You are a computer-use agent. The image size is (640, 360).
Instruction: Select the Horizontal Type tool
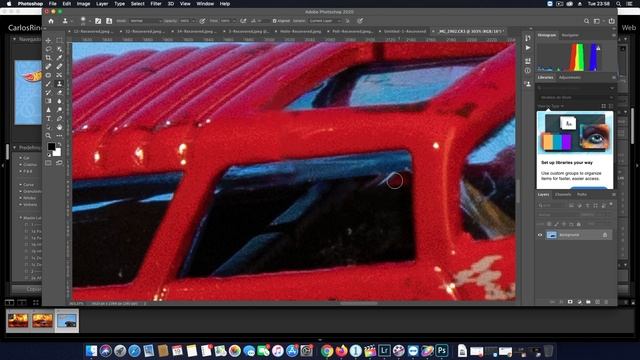(x=49, y=118)
